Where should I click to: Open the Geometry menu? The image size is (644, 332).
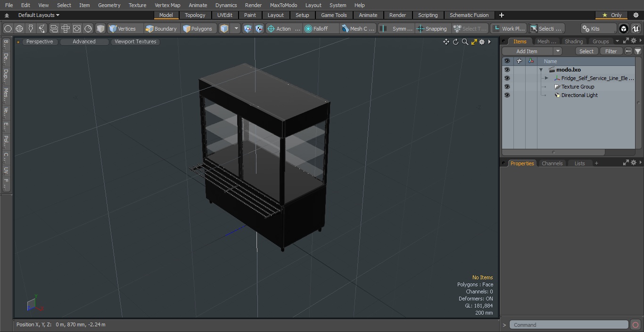(109, 5)
